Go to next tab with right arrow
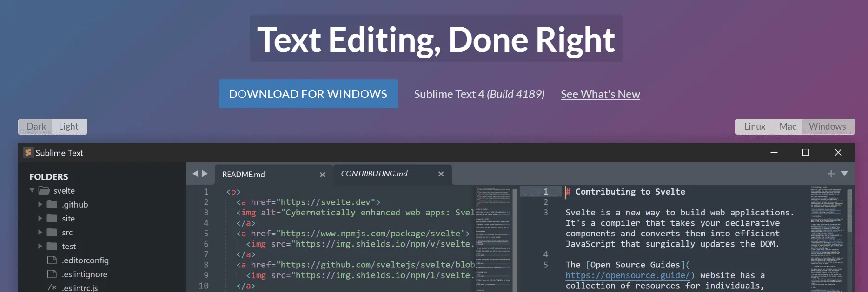This screenshot has width=868, height=292. click(205, 174)
